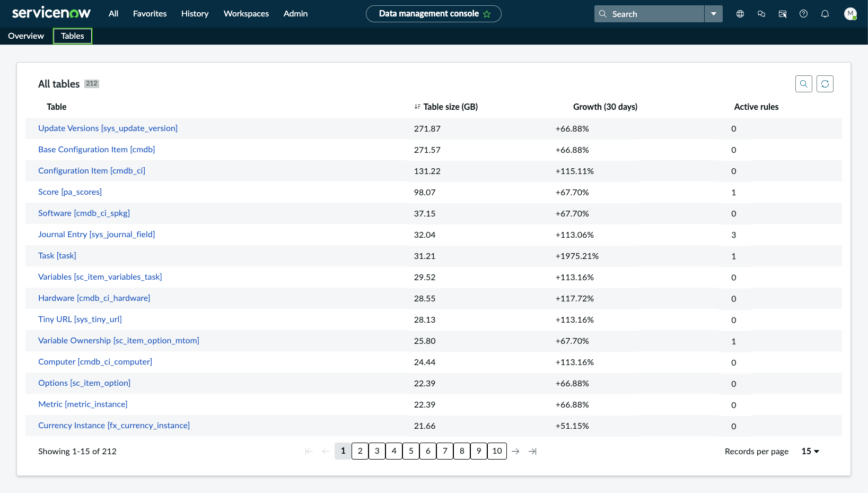
Task: Open the Favorites menu
Action: pyautogui.click(x=150, y=14)
